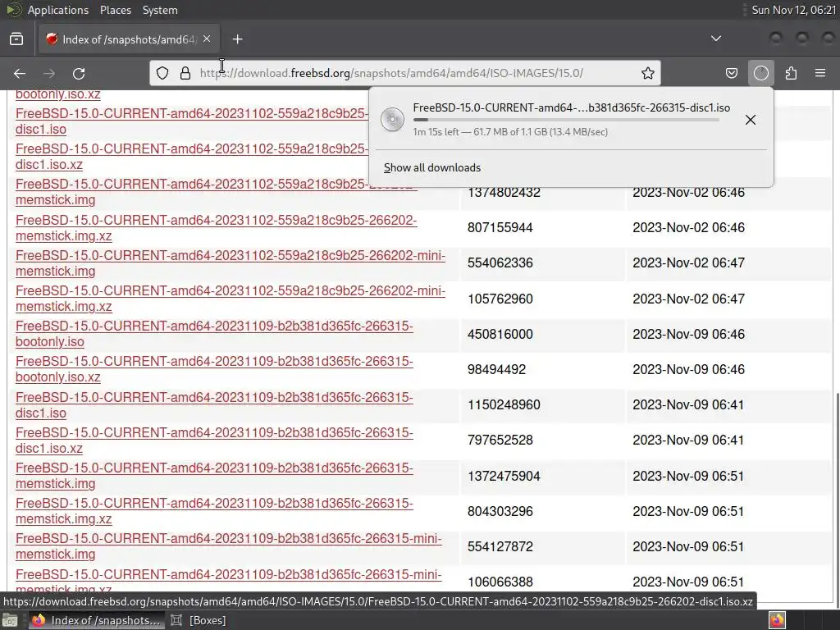
Task: Save page to Pocket
Action: 731,73
